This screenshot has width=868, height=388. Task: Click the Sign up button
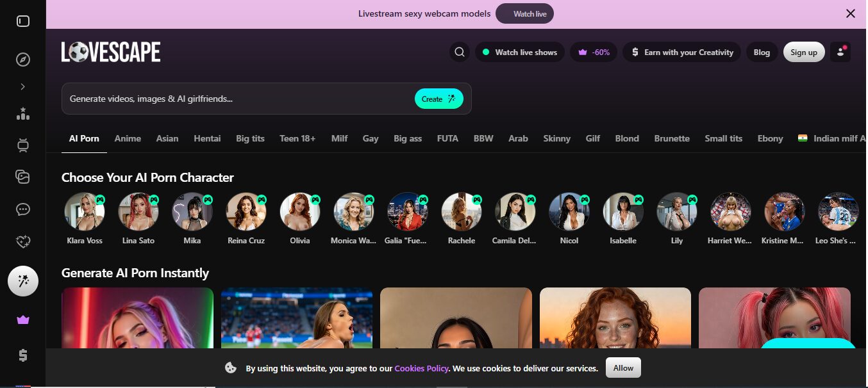[804, 53]
